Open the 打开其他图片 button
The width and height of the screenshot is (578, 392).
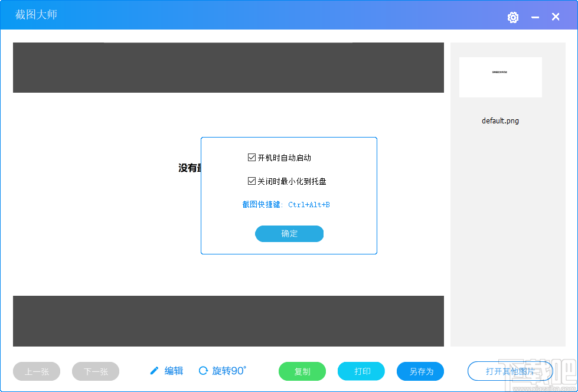[x=509, y=371]
